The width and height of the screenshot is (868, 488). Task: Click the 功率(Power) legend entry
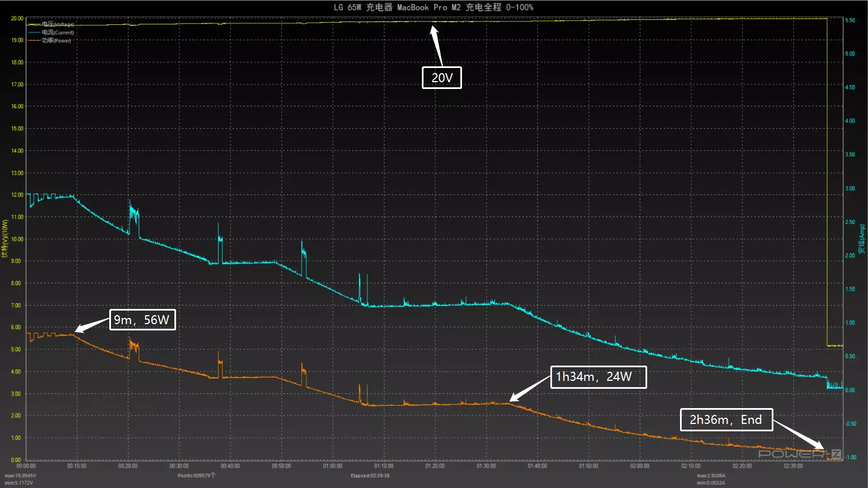pos(50,40)
